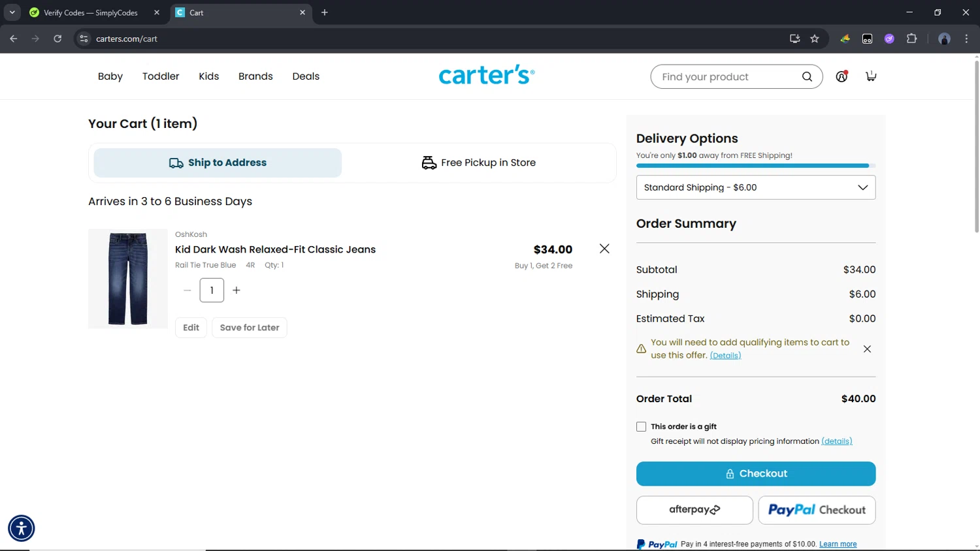
Task: Open Chrome's three-dot menu
Action: (x=966, y=39)
